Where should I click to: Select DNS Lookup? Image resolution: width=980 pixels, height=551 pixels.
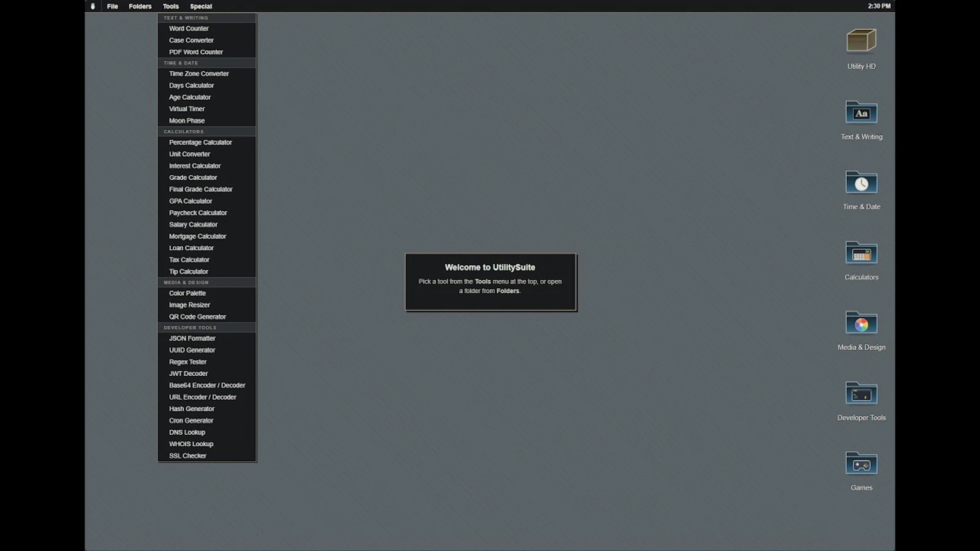[207, 432]
